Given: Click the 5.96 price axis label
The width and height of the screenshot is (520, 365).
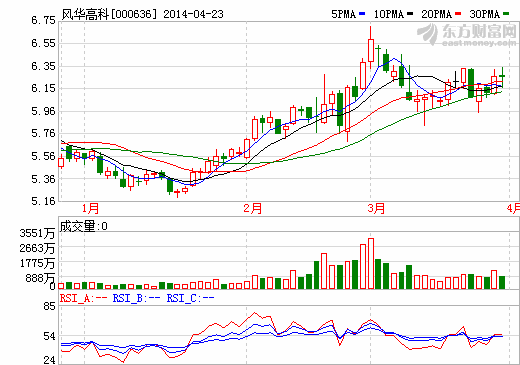Looking at the screenshot, I should 43,111.
